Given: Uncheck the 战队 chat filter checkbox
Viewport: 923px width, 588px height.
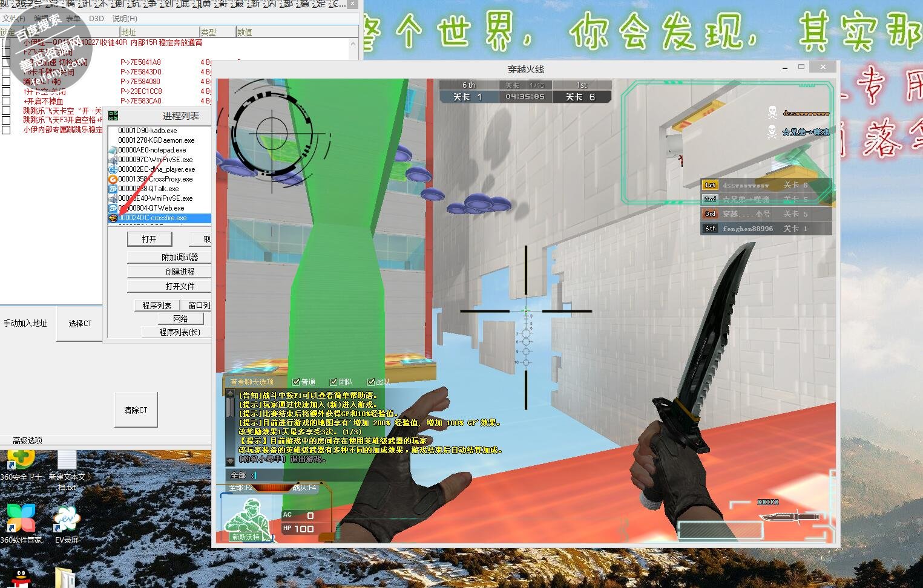Looking at the screenshot, I should 371,382.
